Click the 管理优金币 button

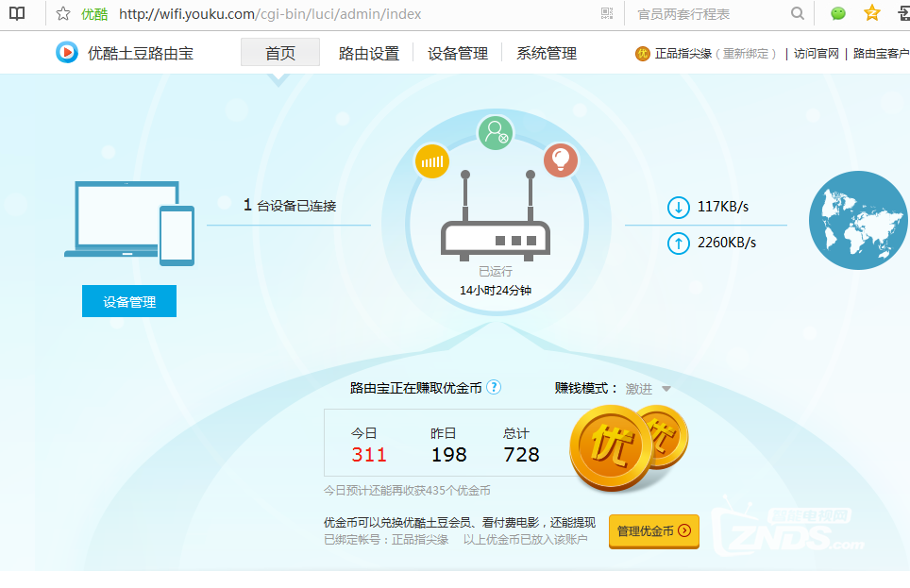click(654, 531)
